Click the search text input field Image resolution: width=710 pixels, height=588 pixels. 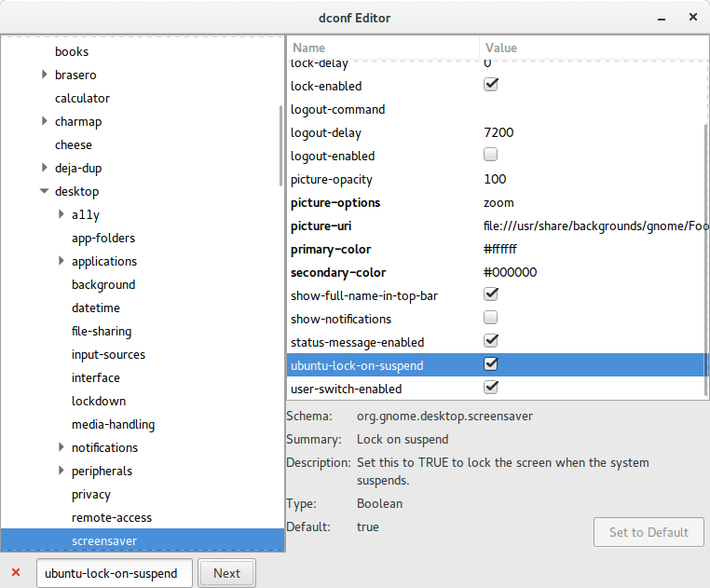(x=116, y=573)
